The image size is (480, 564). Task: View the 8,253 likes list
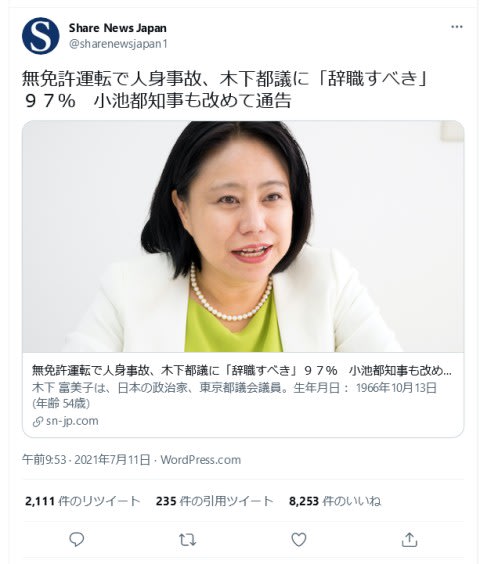click(335, 501)
